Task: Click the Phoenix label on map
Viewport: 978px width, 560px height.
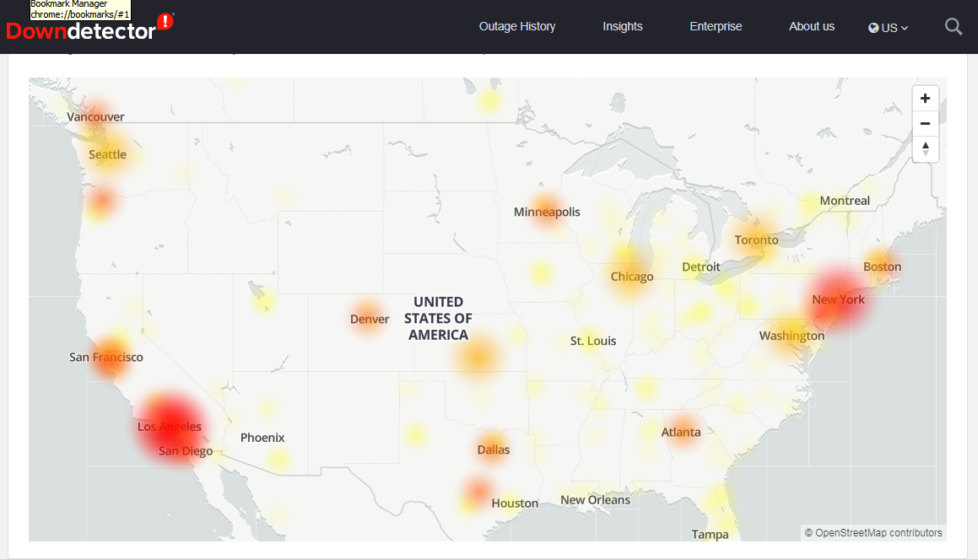Action: 262,438
